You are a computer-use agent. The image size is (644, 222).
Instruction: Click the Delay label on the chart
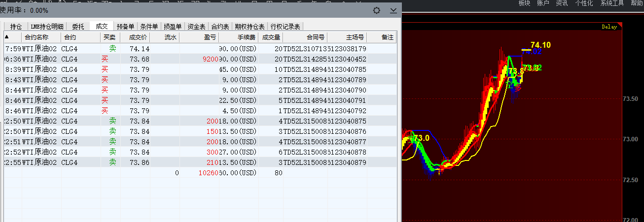609,27
